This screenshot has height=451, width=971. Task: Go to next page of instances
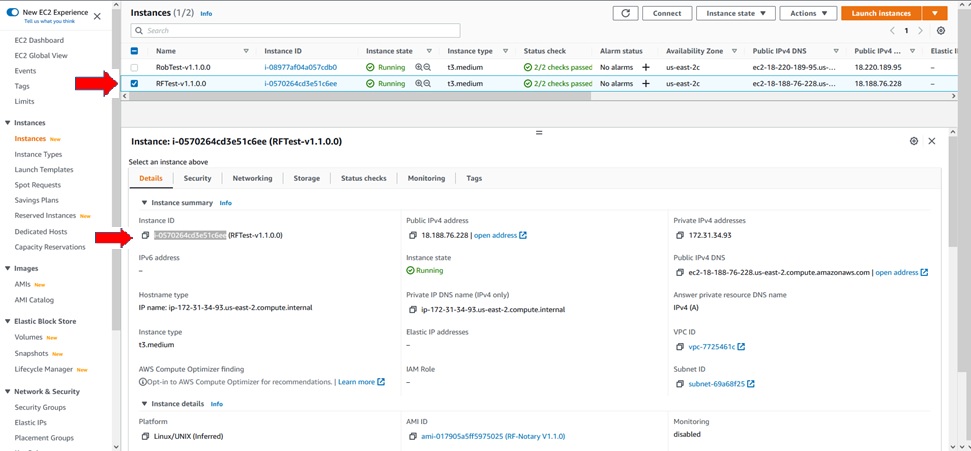(x=921, y=30)
